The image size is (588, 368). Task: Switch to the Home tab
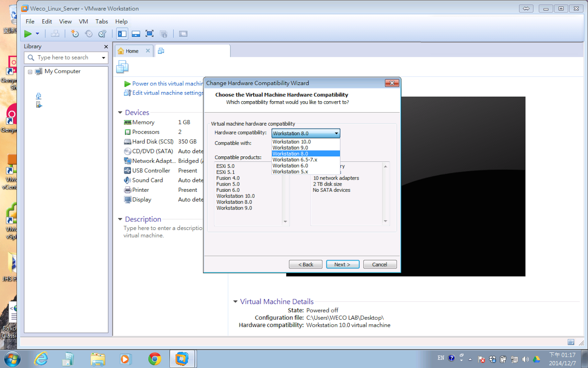tap(132, 51)
